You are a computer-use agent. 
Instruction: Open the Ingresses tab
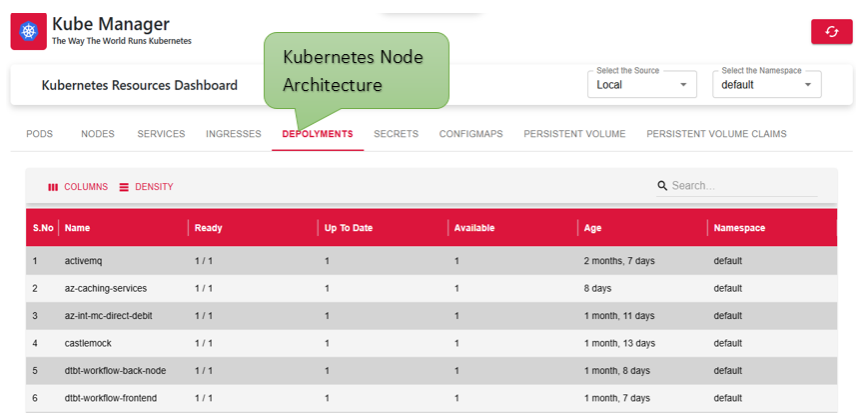coord(234,134)
